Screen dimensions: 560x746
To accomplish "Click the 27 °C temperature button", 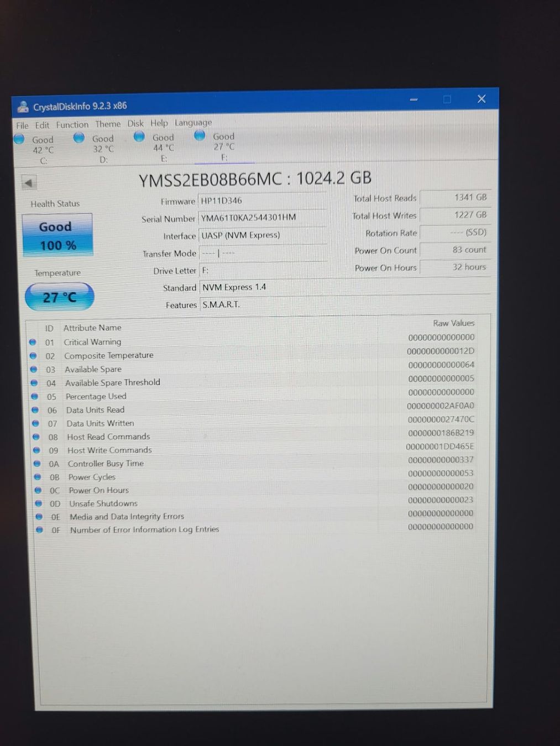I will point(60,297).
